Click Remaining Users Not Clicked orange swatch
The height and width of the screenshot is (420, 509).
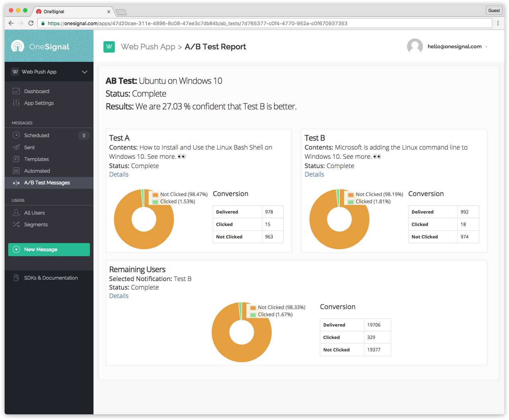(x=253, y=308)
